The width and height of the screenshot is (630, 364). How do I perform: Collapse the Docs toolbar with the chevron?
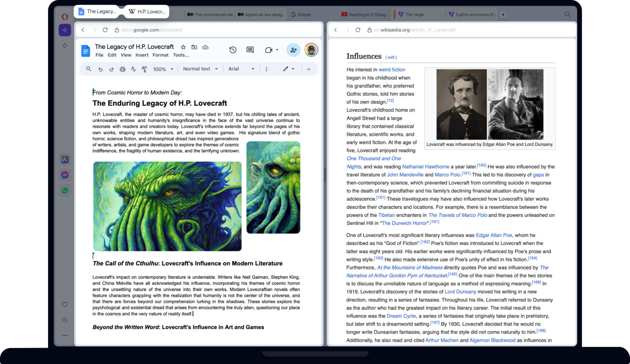coord(309,69)
